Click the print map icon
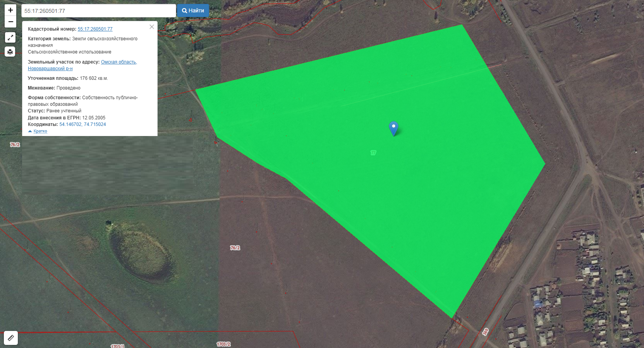 coord(10,52)
